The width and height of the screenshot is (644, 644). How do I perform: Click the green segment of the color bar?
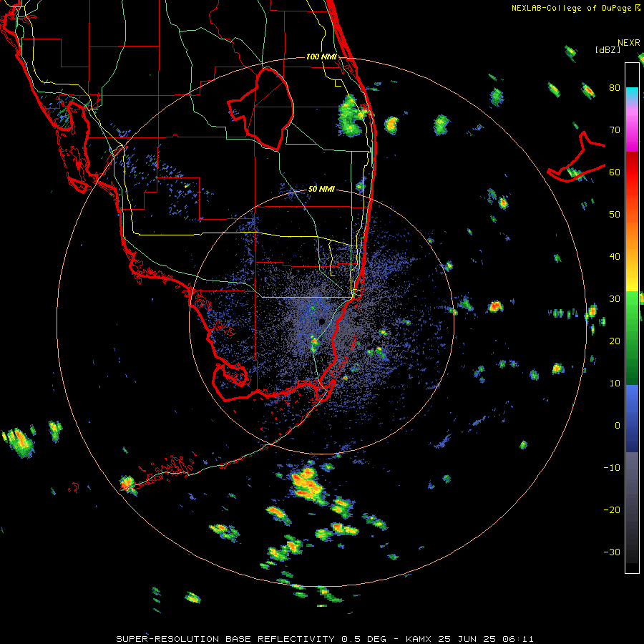point(632,338)
